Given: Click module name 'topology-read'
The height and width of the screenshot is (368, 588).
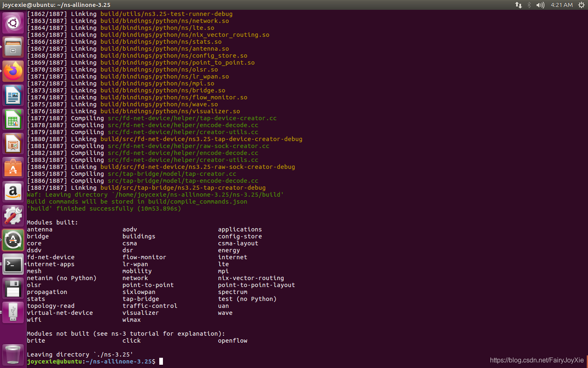Looking at the screenshot, I should click(x=51, y=306).
